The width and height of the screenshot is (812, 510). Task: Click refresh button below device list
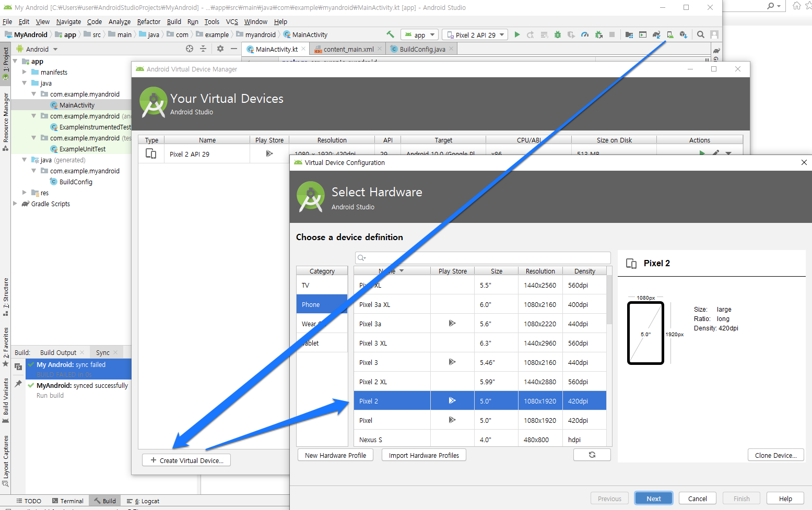click(592, 455)
